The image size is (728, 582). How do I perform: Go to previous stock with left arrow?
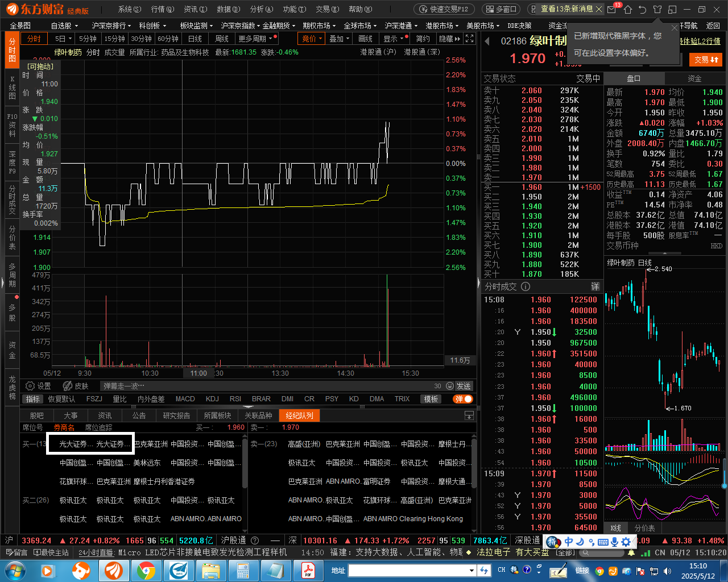pyautogui.click(x=487, y=41)
